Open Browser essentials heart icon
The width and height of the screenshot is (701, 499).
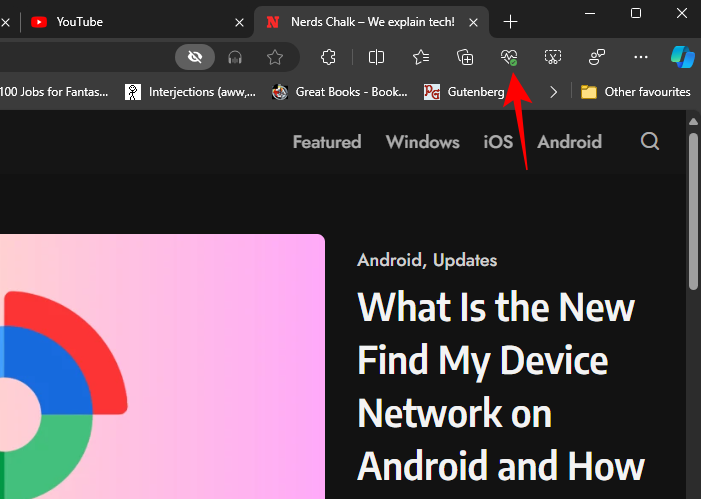(x=509, y=57)
